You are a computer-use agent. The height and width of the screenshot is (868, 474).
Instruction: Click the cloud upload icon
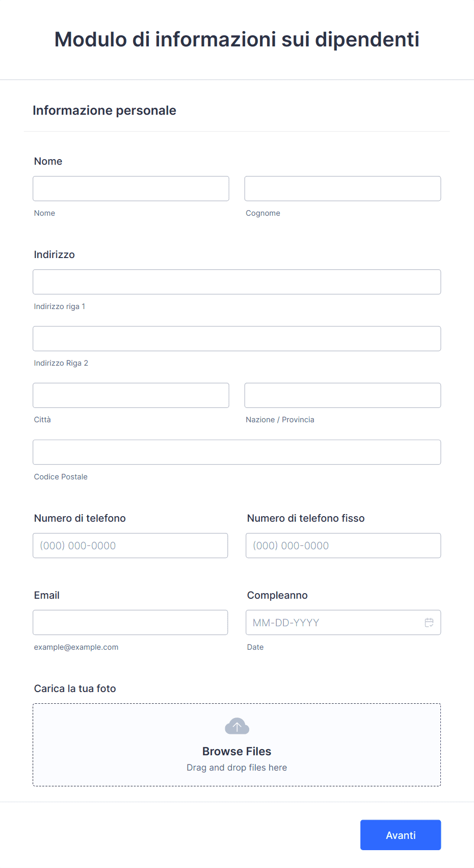click(x=237, y=726)
